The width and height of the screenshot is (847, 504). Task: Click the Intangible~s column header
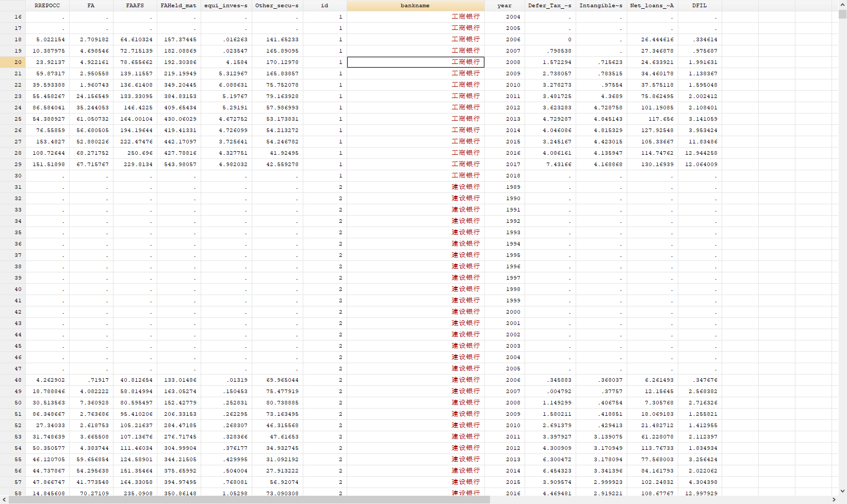[x=601, y=6]
